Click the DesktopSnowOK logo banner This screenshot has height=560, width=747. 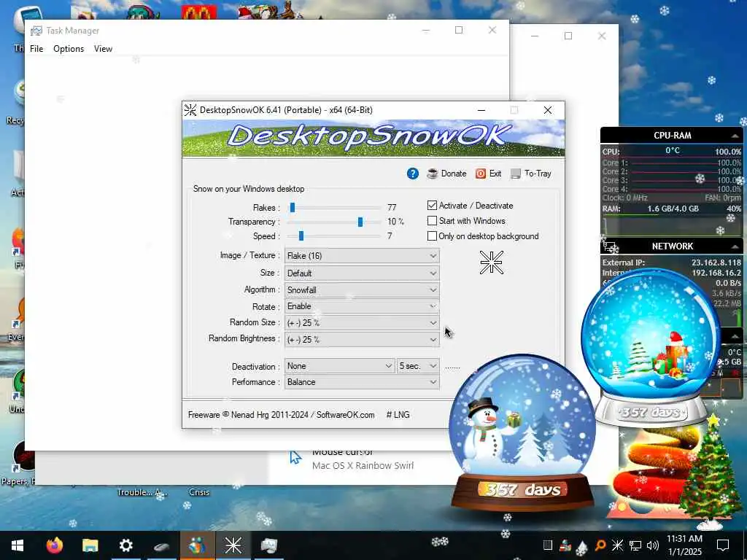point(373,138)
